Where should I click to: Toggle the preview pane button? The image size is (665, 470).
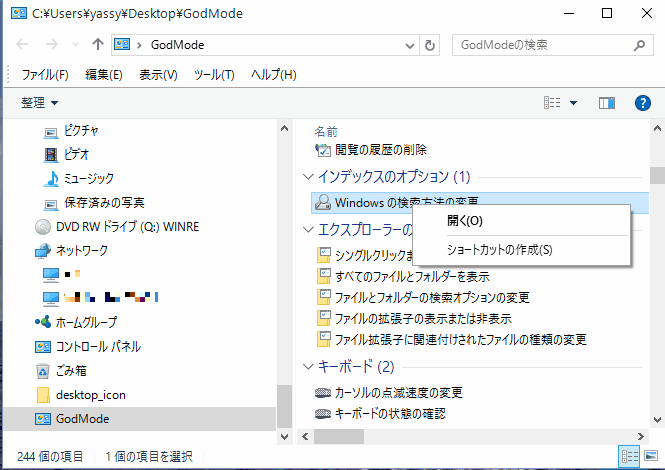click(607, 103)
